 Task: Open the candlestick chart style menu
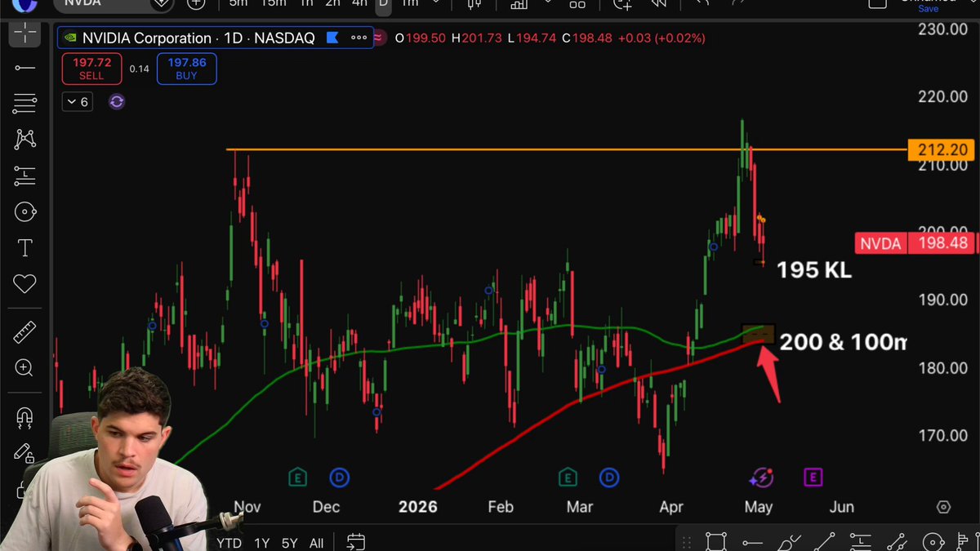(474, 4)
